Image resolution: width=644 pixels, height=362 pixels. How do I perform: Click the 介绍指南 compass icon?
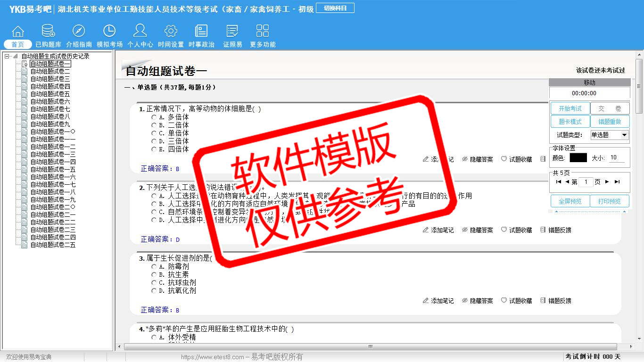pos(79,32)
